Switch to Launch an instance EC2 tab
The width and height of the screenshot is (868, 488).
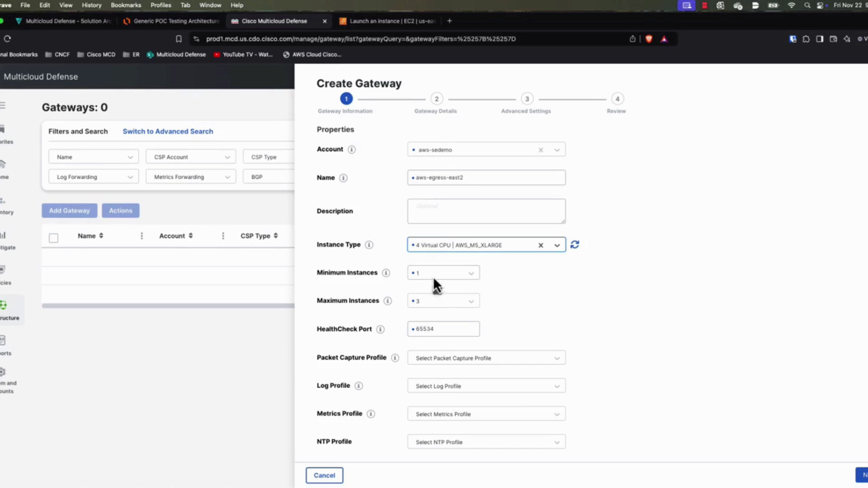click(x=388, y=21)
